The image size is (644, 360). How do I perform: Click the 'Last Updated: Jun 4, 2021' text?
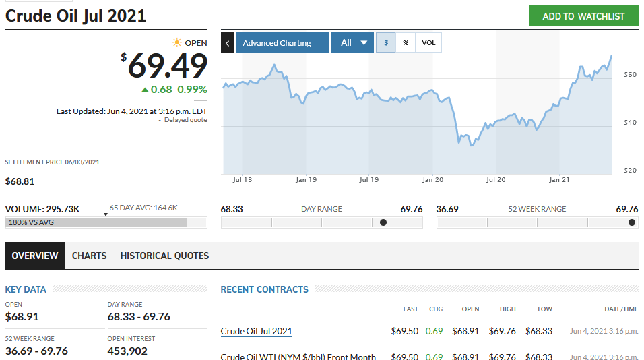[x=132, y=111]
